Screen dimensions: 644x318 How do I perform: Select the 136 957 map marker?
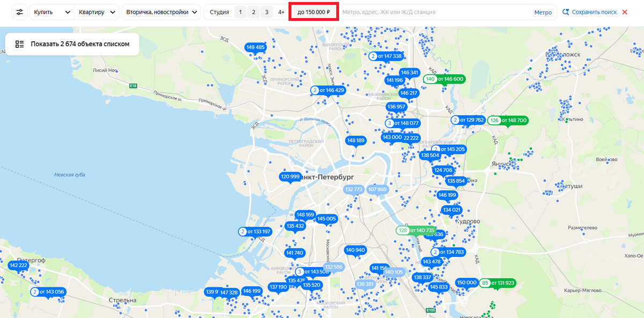(x=397, y=107)
